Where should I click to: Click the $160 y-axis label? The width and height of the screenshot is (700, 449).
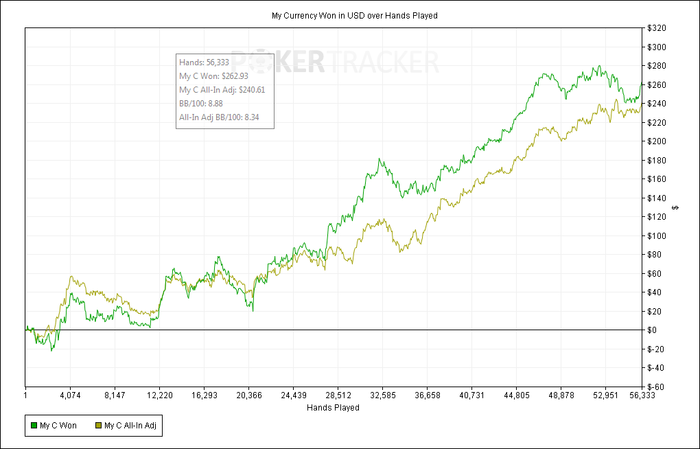[x=657, y=179]
